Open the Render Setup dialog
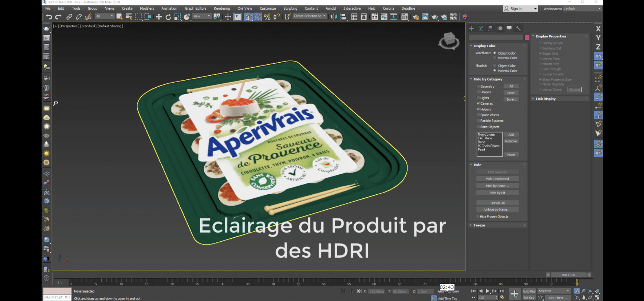This screenshot has width=644, height=301. click(416, 17)
